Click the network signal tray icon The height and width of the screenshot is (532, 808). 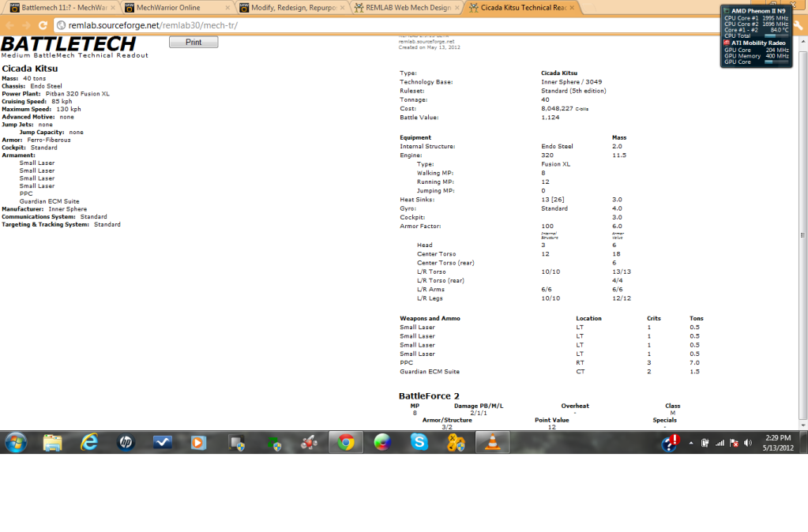[x=720, y=443]
